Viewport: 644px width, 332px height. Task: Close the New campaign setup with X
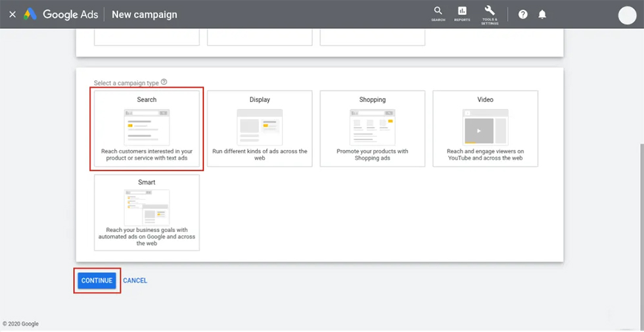point(12,14)
